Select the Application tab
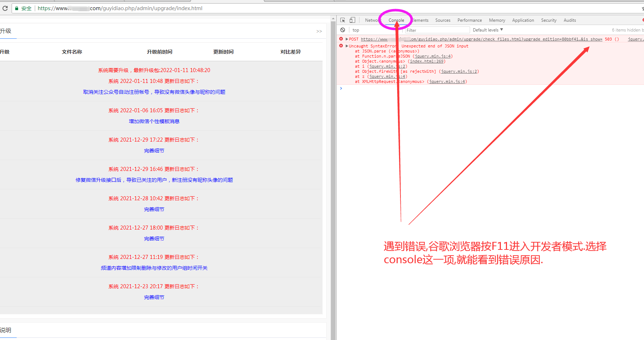This screenshot has width=644, height=340. point(523,20)
